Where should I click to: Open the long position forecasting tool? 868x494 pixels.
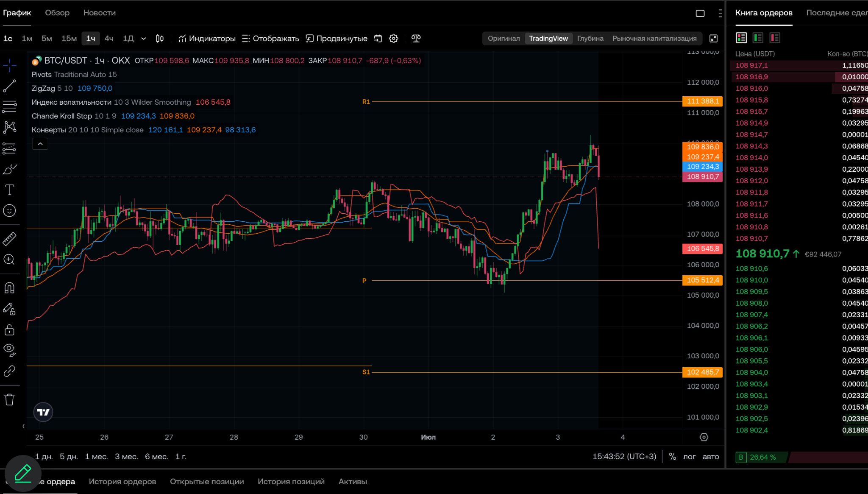[x=9, y=148]
